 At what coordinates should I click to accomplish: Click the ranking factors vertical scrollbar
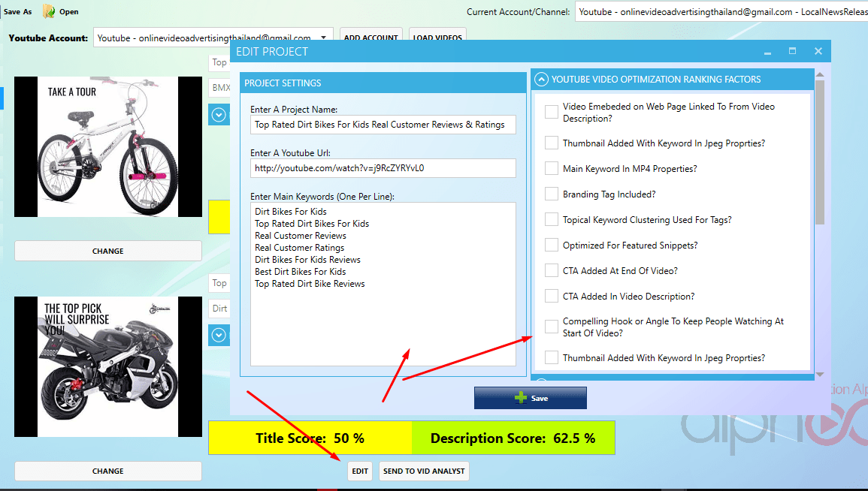click(x=819, y=150)
